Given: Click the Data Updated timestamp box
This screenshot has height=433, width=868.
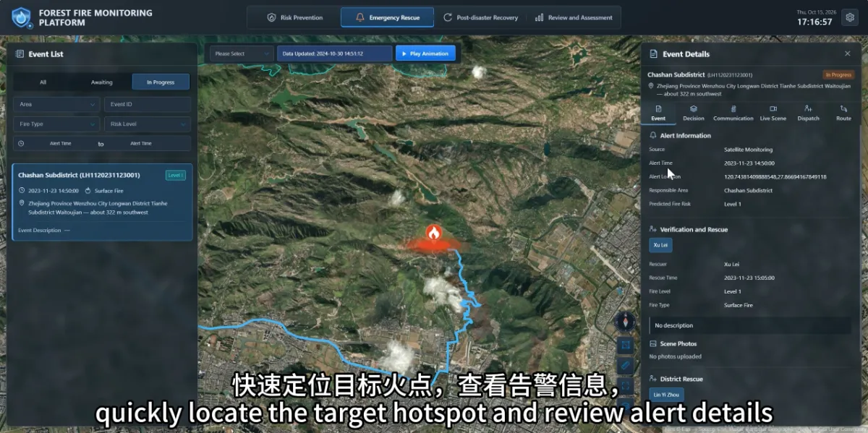Looking at the screenshot, I should (x=335, y=53).
